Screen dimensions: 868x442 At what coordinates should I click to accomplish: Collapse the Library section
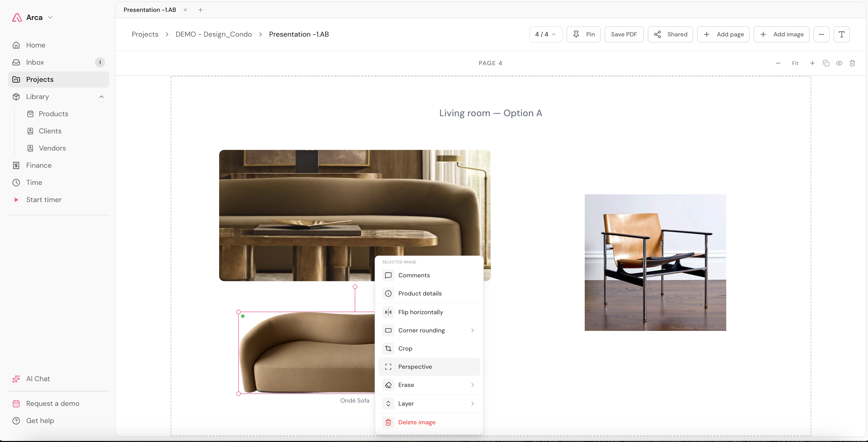pos(101,97)
